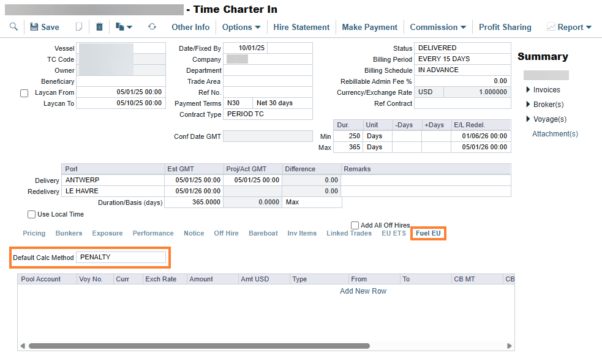Click Add New Row link
The image size is (602, 364).
coord(363,291)
